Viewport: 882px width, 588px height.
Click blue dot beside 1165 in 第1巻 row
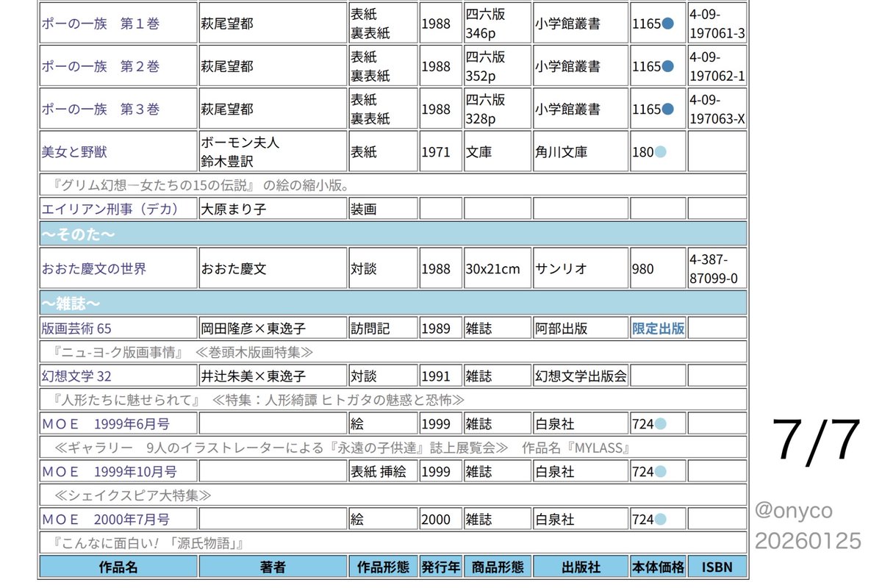[667, 24]
